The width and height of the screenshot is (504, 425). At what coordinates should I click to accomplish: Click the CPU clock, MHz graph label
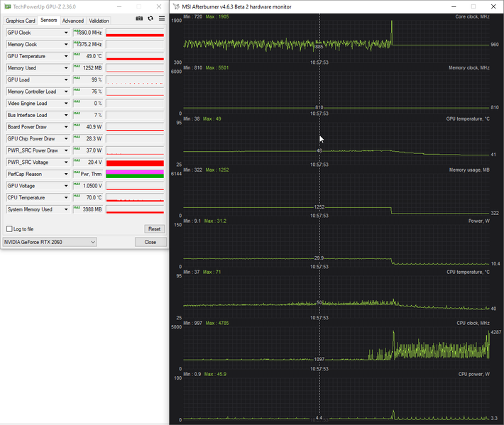pyautogui.click(x=473, y=323)
